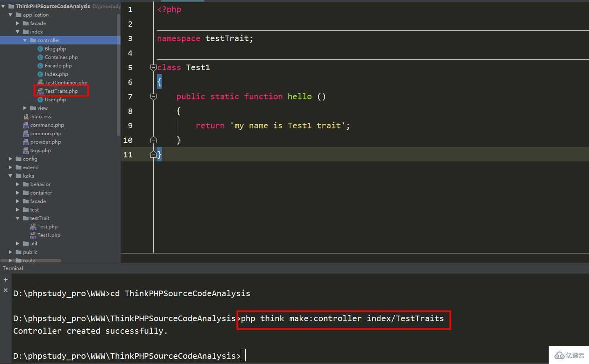The image size is (589, 364).
Task: Click the application folder icon
Action: [x=19, y=15]
